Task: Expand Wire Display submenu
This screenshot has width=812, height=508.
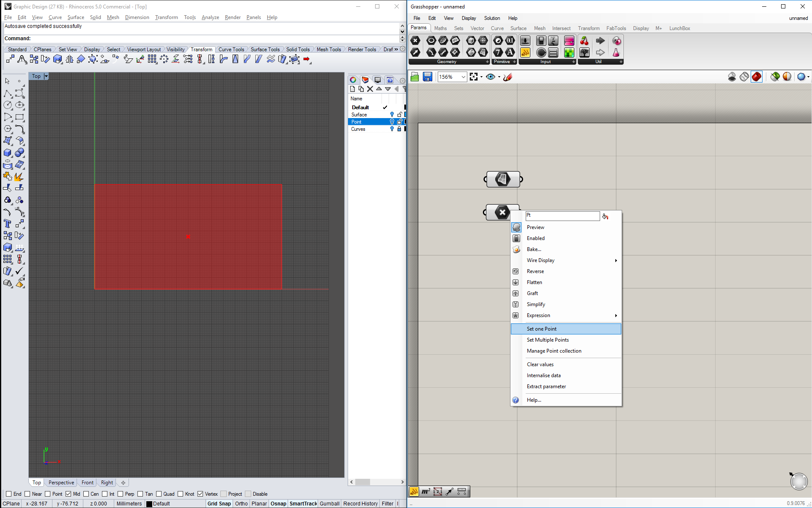Action: click(x=566, y=260)
